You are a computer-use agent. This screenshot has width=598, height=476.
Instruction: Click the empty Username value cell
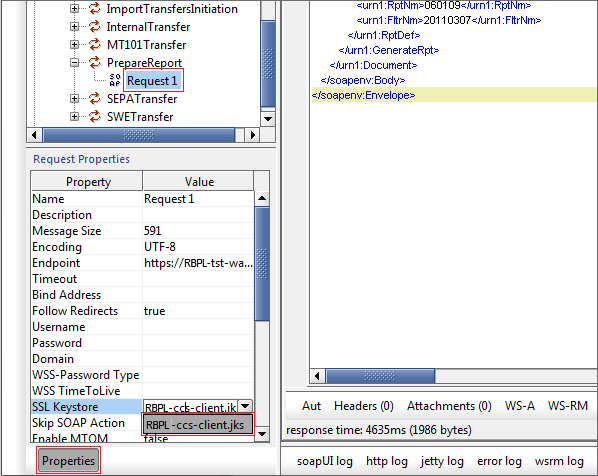coord(198,327)
